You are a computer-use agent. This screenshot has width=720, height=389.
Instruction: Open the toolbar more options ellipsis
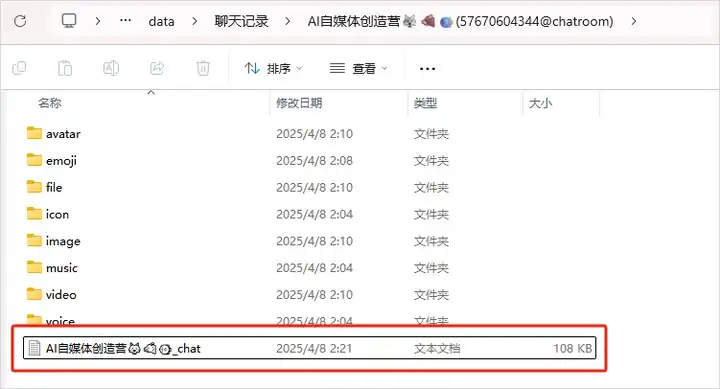(427, 69)
